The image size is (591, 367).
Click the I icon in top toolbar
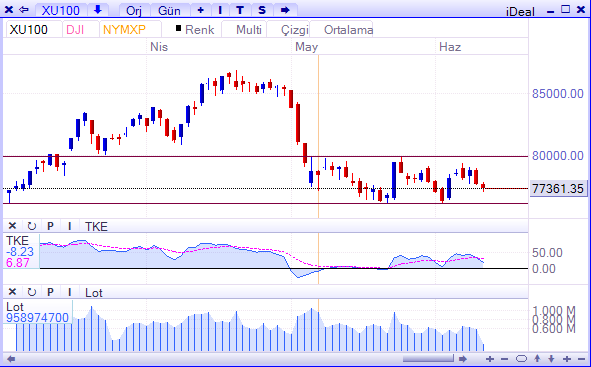pyautogui.click(x=220, y=10)
